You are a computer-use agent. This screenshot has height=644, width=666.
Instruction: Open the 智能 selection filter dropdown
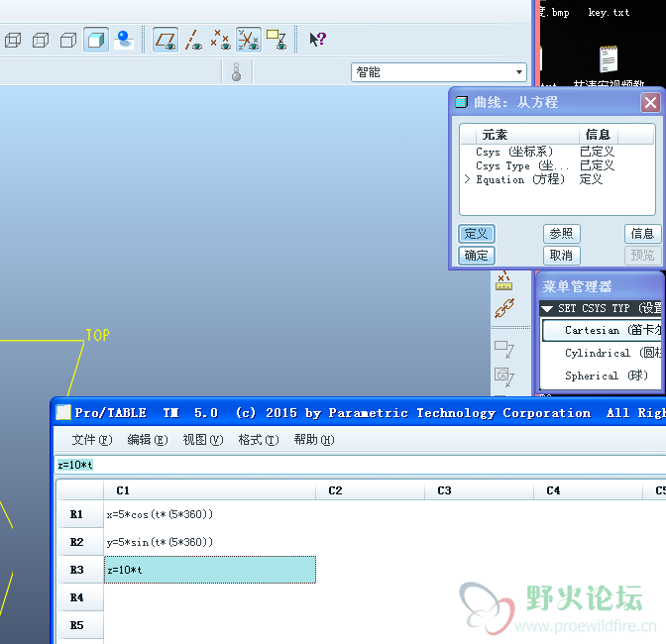[x=438, y=72]
